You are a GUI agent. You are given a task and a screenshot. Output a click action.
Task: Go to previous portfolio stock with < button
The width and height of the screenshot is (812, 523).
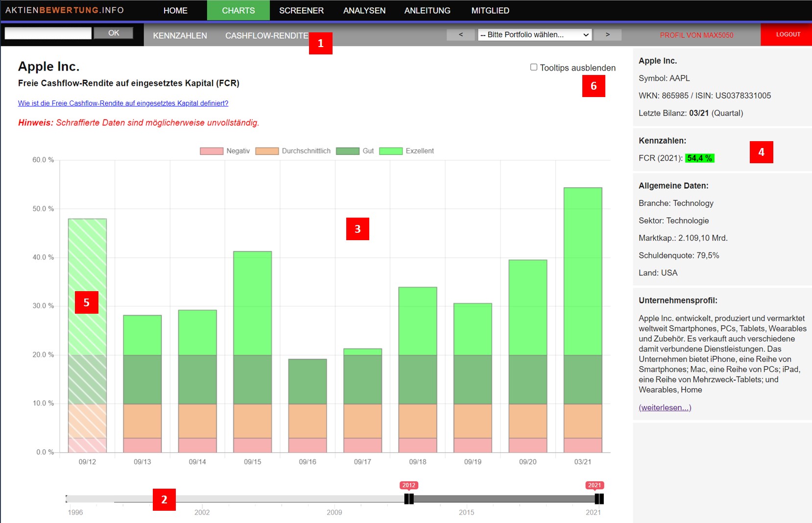coord(461,34)
